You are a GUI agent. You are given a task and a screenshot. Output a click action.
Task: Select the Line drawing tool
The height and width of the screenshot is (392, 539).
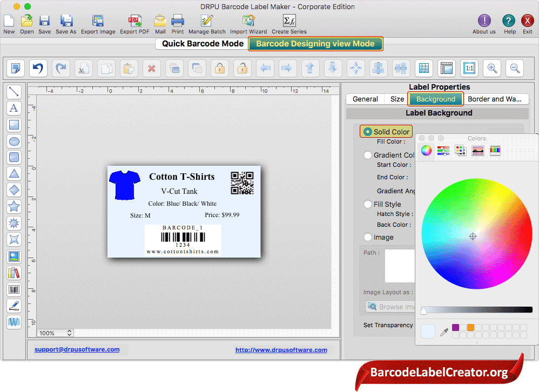click(x=14, y=92)
